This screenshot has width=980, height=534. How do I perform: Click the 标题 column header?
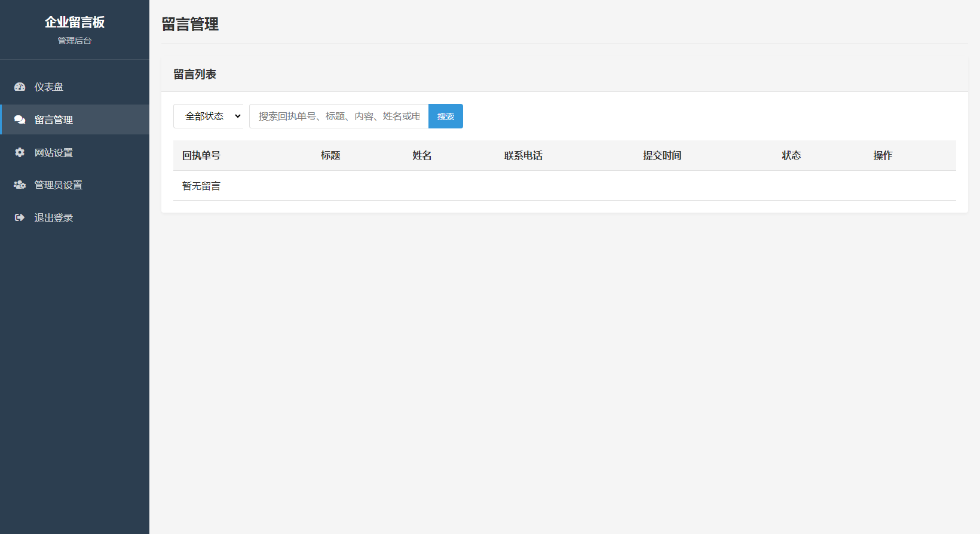pyautogui.click(x=330, y=155)
